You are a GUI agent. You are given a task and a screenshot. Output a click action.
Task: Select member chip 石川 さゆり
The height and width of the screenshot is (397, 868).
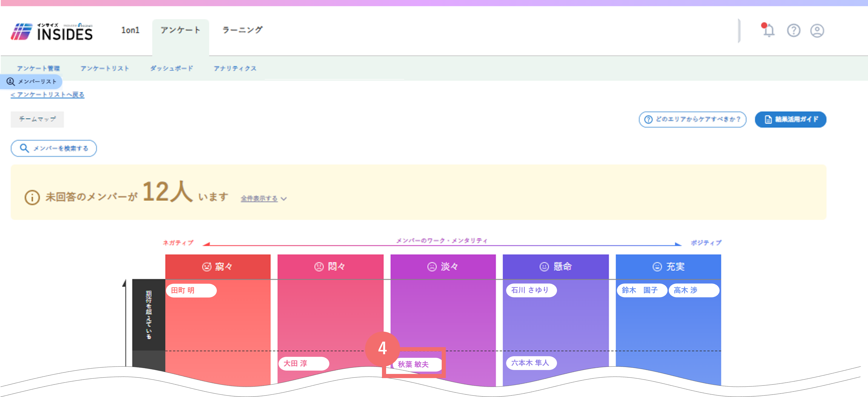click(x=531, y=290)
